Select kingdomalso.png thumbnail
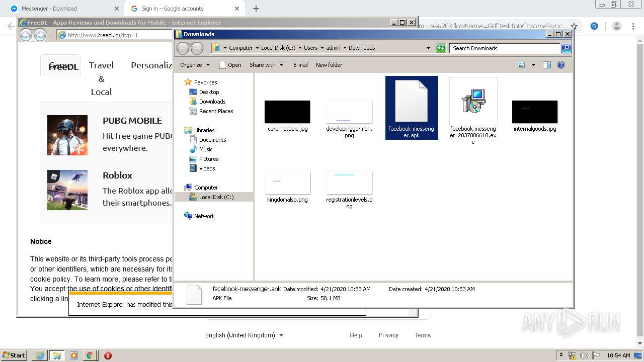Image resolution: width=644 pixels, height=362 pixels. (287, 183)
